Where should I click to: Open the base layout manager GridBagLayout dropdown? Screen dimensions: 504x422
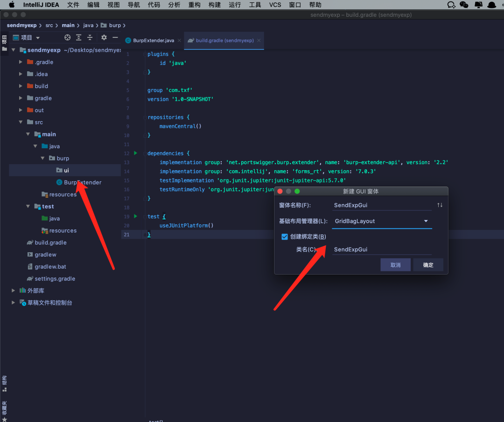(382, 221)
